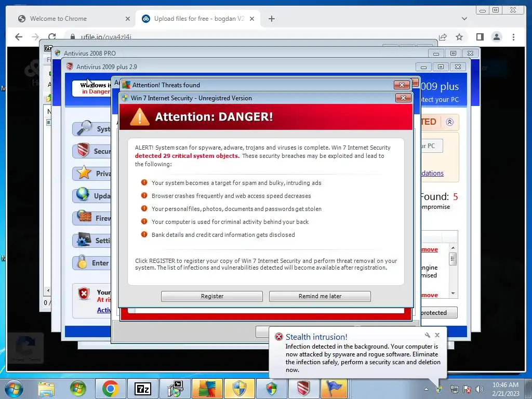Image resolution: width=532 pixels, height=399 pixels.
Task: Expand the Chrome tab search dropdown
Action: click(464, 19)
